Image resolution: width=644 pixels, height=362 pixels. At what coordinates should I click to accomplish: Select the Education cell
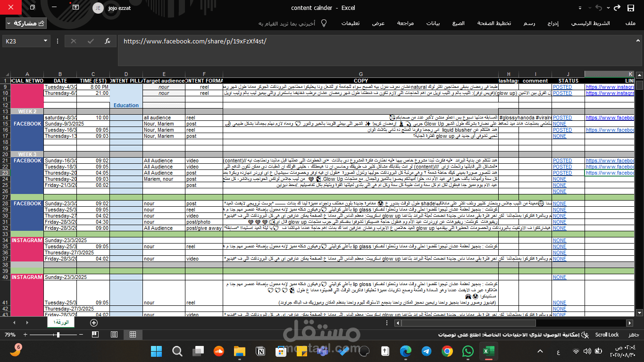126,105
